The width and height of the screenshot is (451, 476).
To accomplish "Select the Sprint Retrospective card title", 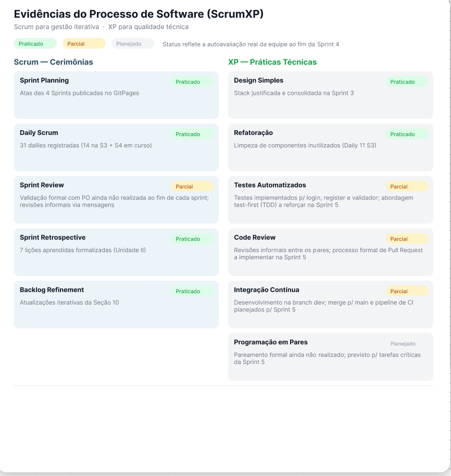I will click(x=53, y=237).
